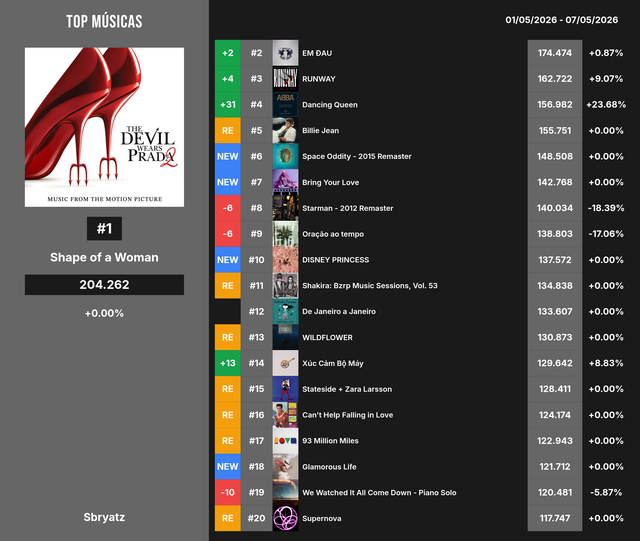The image size is (640, 541).
Task: Click the Devil Wears Prada 2 album cover
Action: [x=104, y=127]
